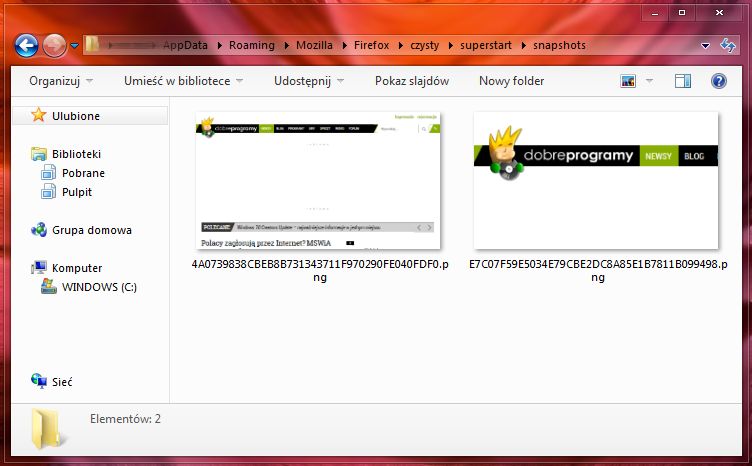Select thumbnail of E7C07F59E5034E79 image
Image resolution: width=752 pixels, height=466 pixels.
pos(596,181)
